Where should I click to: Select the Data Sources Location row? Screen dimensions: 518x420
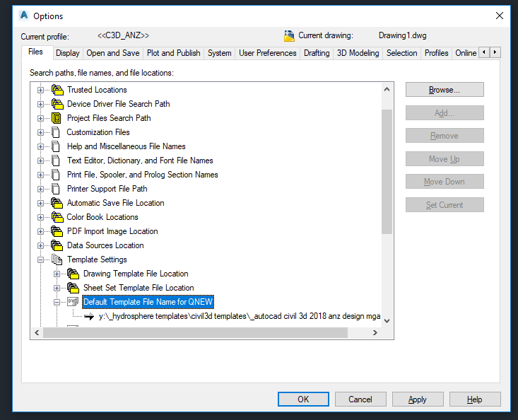tap(105, 245)
